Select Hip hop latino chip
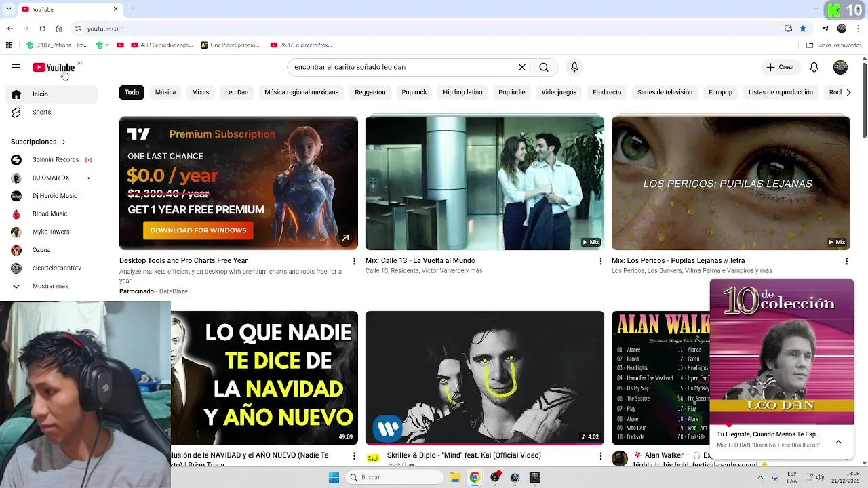The width and height of the screenshot is (868, 488). point(462,92)
